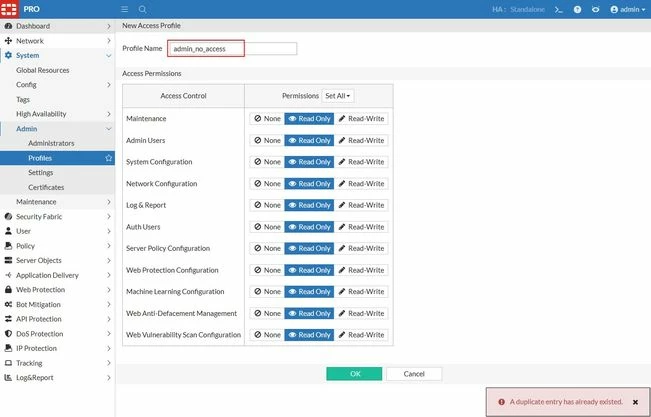Click the DoS Protection shield icon
Image resolution: width=651 pixels, height=417 pixels.
(x=8, y=334)
